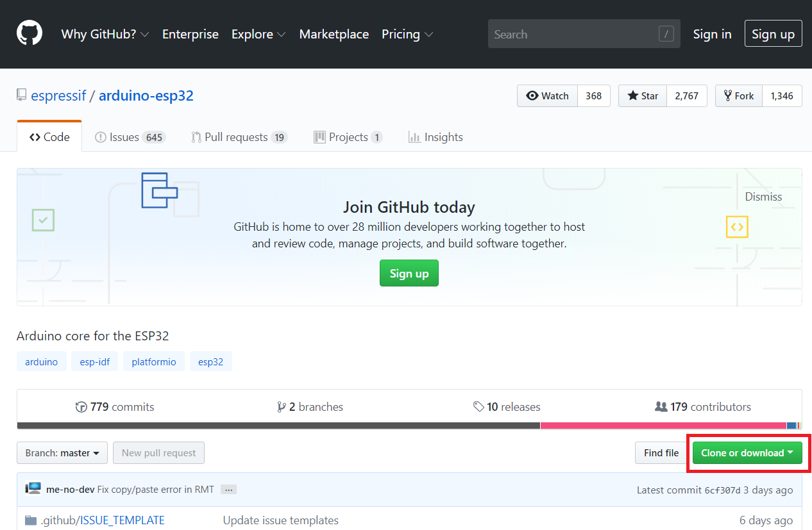Screen dimensions: 812x530
Task: Click the green Sign up banner button
Action: coord(409,273)
